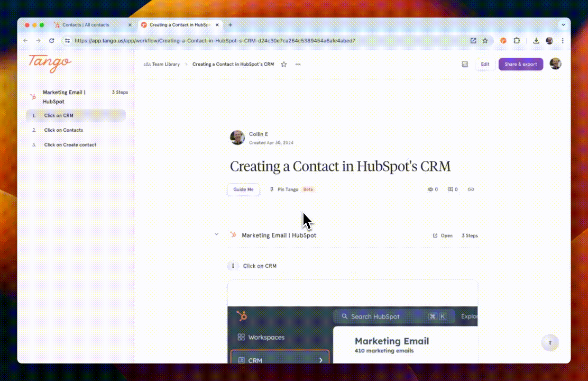Click the Beta badge next to Pin Tango
This screenshot has height=381, width=588.
pos(308,189)
